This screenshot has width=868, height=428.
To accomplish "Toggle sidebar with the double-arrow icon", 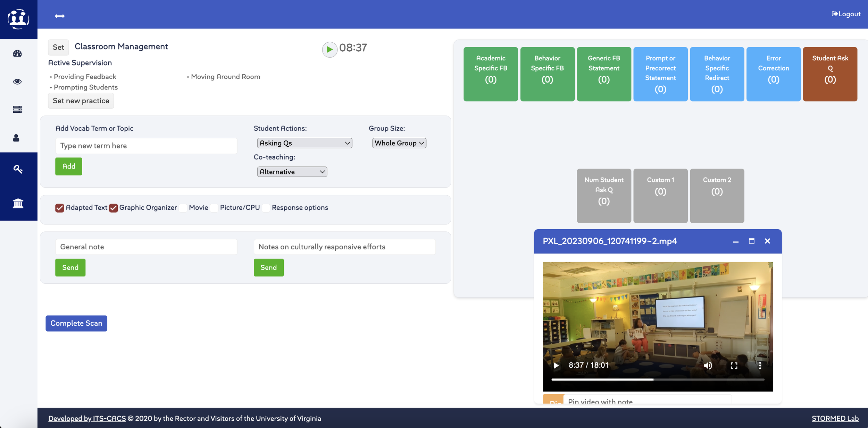I will (x=60, y=16).
